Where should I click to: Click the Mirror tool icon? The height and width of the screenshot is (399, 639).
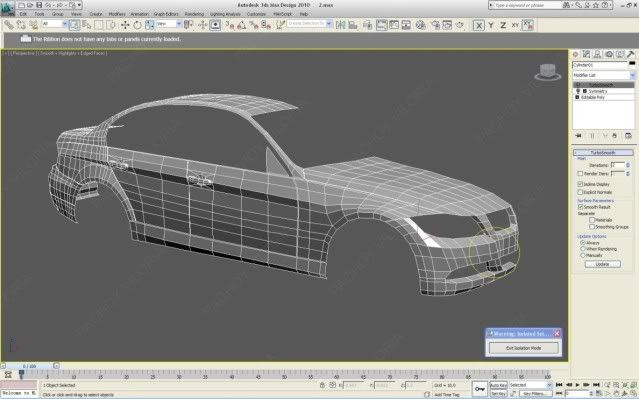pyautogui.click(x=340, y=25)
